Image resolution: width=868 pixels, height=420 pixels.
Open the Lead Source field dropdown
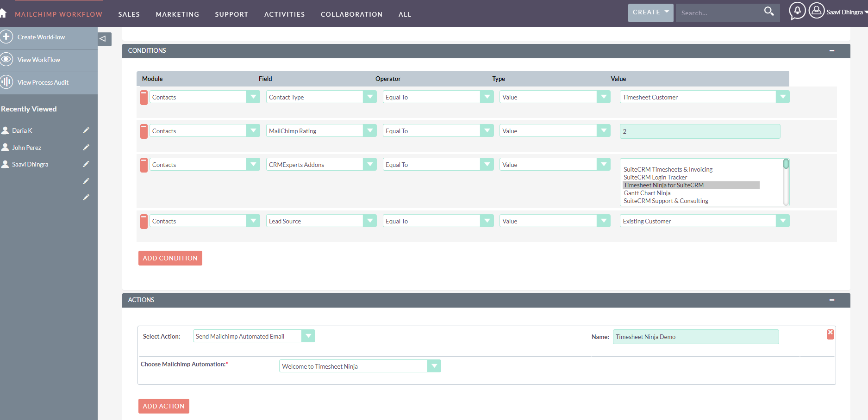click(321, 221)
